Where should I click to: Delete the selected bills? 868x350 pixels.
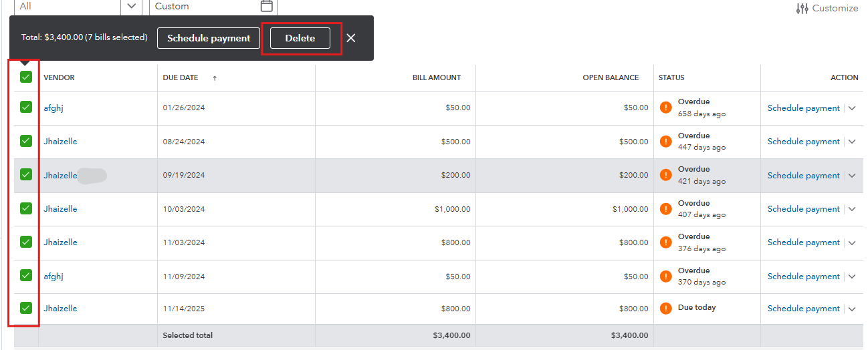coord(300,38)
